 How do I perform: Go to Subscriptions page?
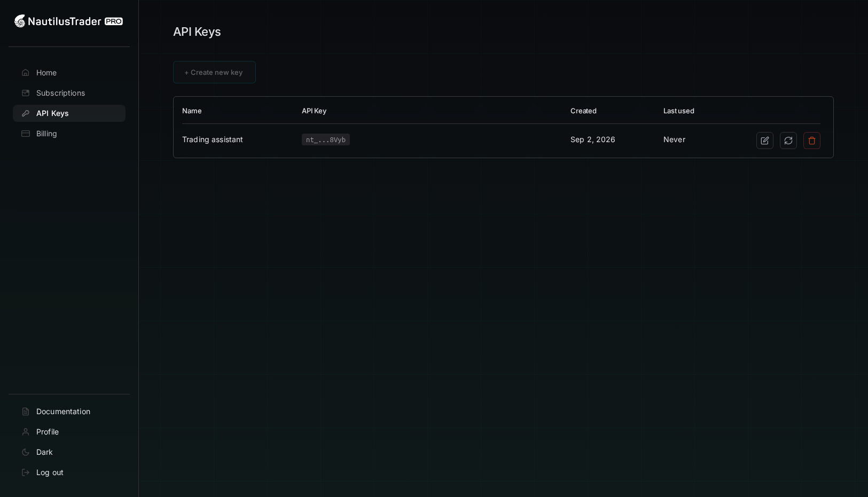(x=69, y=93)
